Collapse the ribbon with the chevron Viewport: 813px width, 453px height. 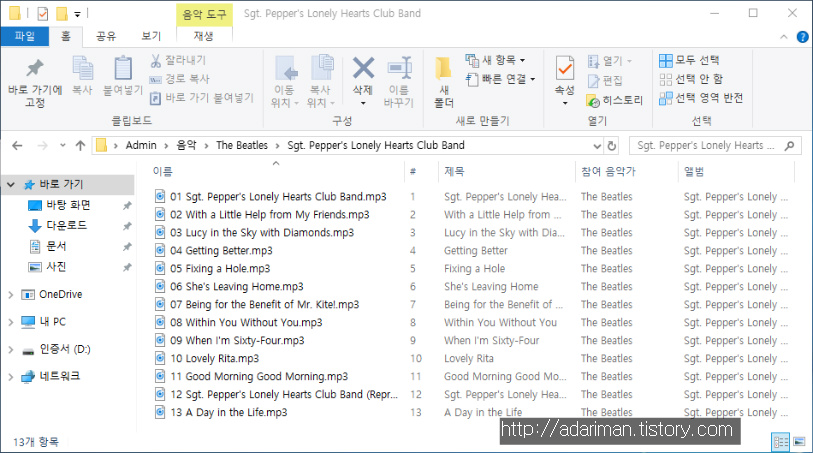pos(783,37)
